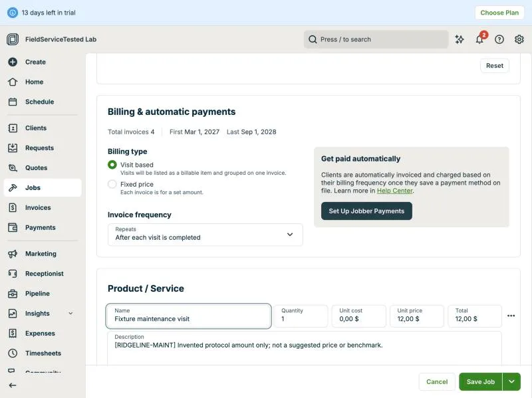Click the Marketing megaphone icon
The height and width of the screenshot is (398, 532).
click(x=13, y=254)
